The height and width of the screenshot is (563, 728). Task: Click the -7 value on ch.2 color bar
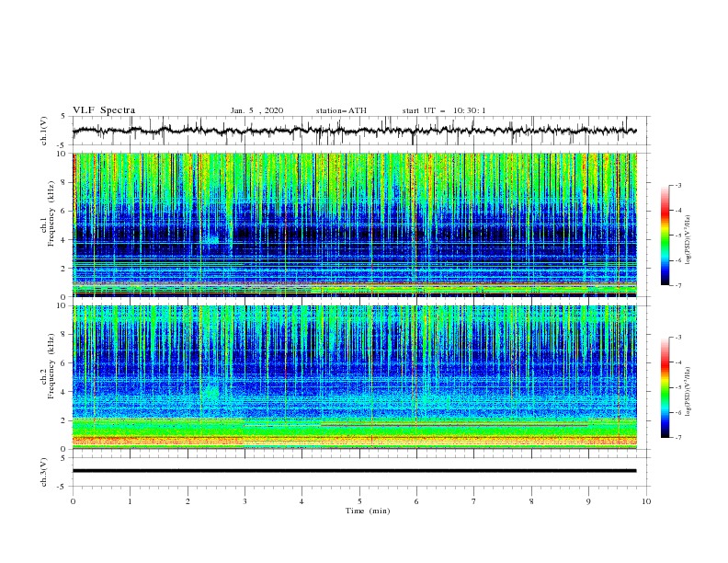(677, 438)
